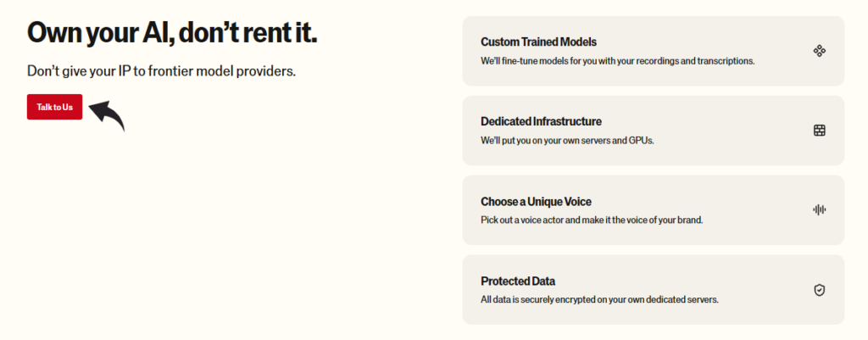Click the Protected Data shield icon
Screen dimensions: 868x340
[x=819, y=290]
